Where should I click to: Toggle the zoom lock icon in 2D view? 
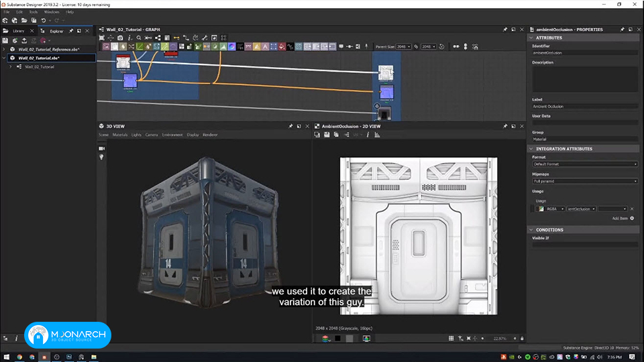point(522,339)
